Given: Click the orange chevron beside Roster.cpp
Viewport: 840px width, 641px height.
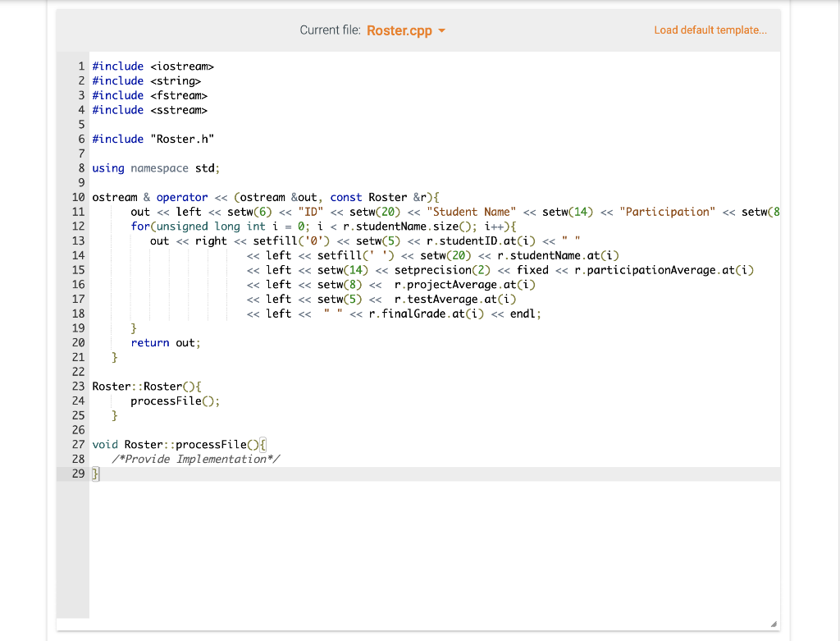Looking at the screenshot, I should pos(441,30).
